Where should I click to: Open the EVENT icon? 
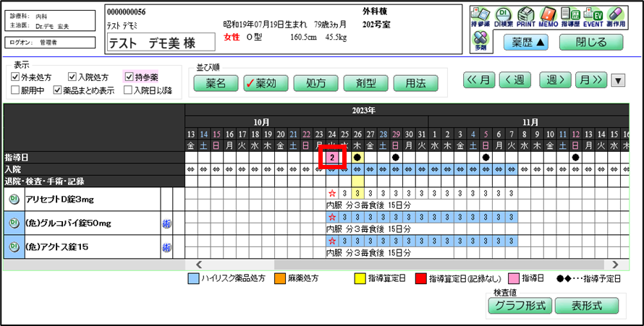pyautogui.click(x=593, y=17)
